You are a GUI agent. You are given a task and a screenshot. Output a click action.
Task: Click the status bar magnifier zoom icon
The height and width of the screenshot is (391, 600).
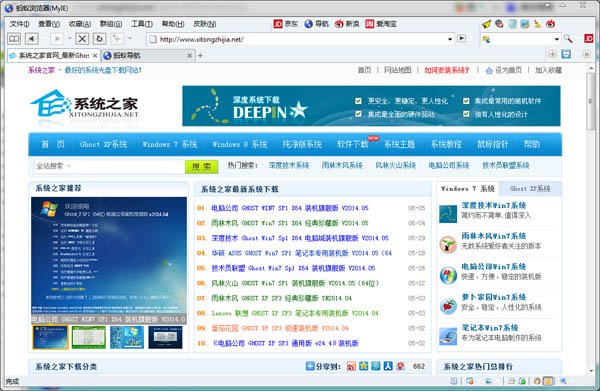coord(563,381)
